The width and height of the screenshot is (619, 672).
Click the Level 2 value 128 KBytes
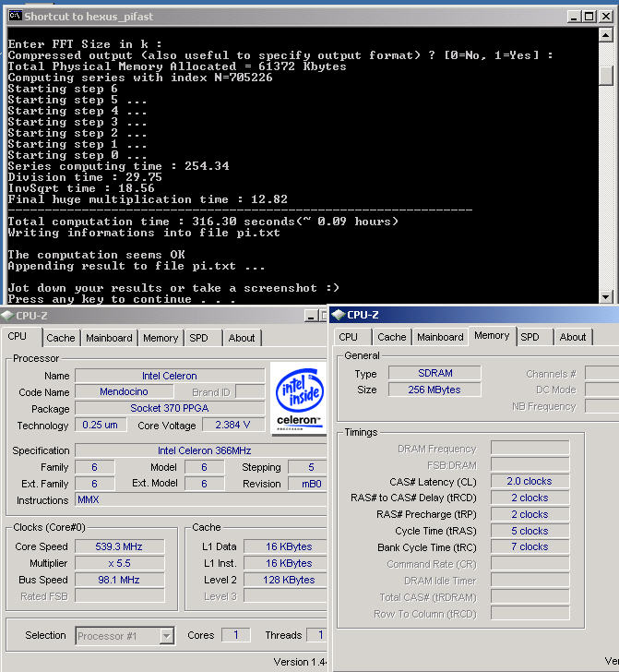coord(286,580)
